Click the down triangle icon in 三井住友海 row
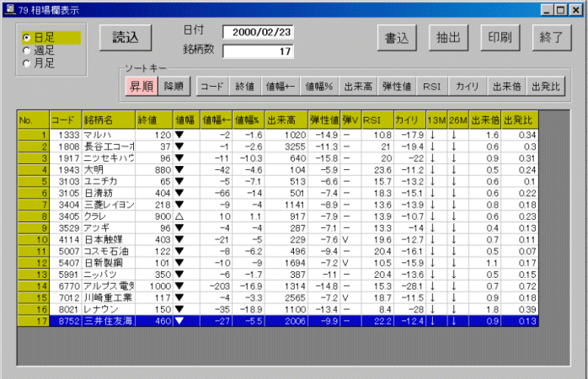The width and height of the screenshot is (588, 379). 179,321
